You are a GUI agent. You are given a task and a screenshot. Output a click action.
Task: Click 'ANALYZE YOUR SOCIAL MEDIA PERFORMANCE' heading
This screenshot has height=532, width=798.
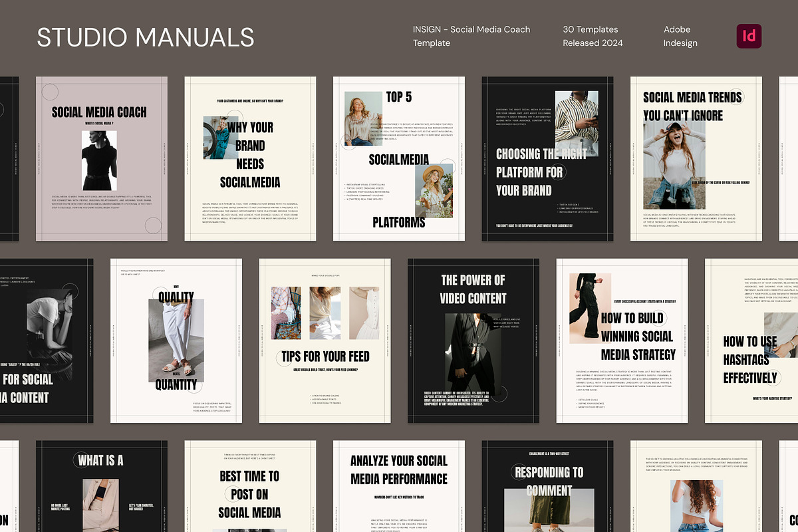click(x=399, y=469)
